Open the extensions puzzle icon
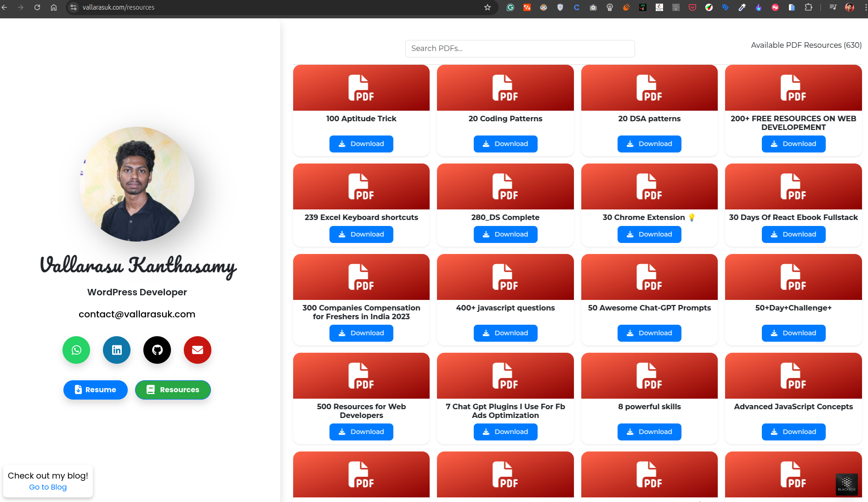This screenshot has height=502, width=868. click(x=809, y=7)
